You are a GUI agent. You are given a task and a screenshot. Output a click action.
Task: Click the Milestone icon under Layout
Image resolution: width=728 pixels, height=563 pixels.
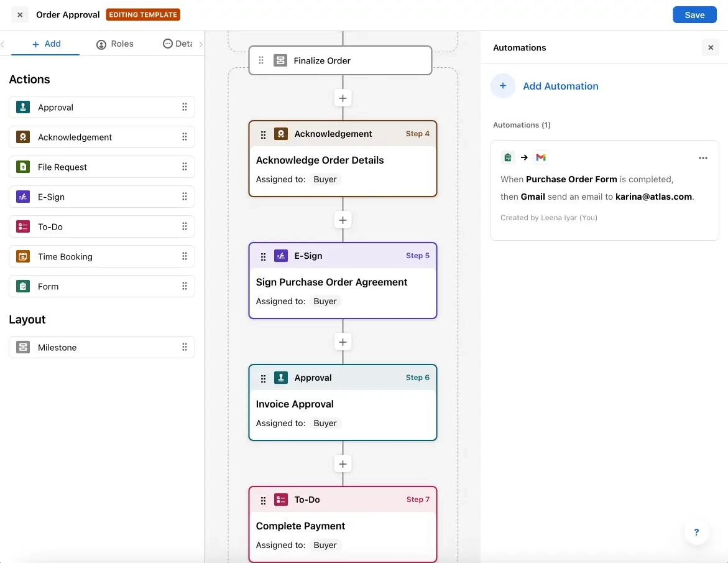(x=23, y=347)
